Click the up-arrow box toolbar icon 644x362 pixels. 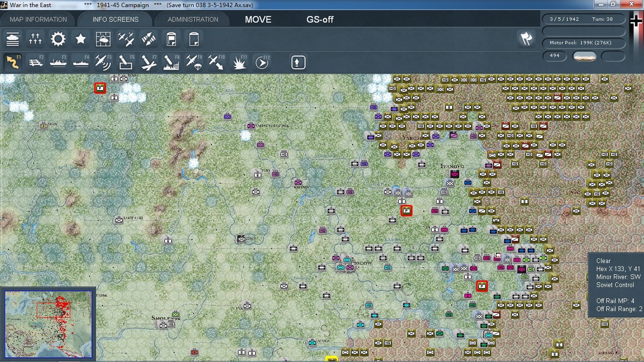tap(298, 62)
